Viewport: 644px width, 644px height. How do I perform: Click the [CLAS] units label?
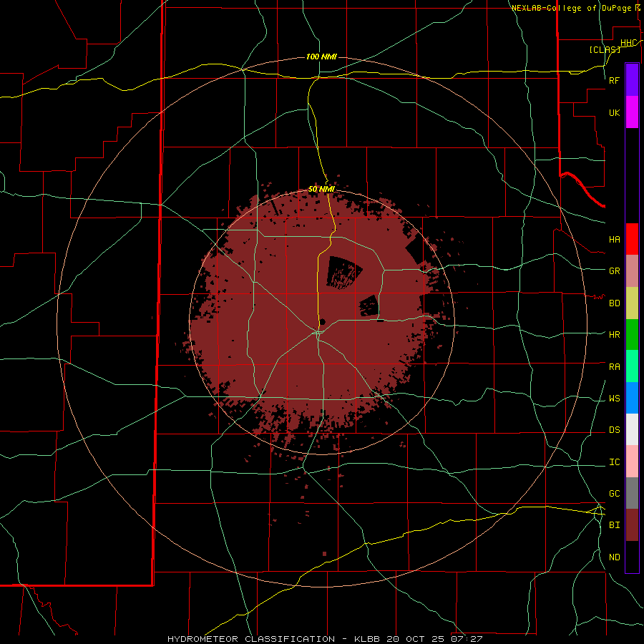(604, 49)
